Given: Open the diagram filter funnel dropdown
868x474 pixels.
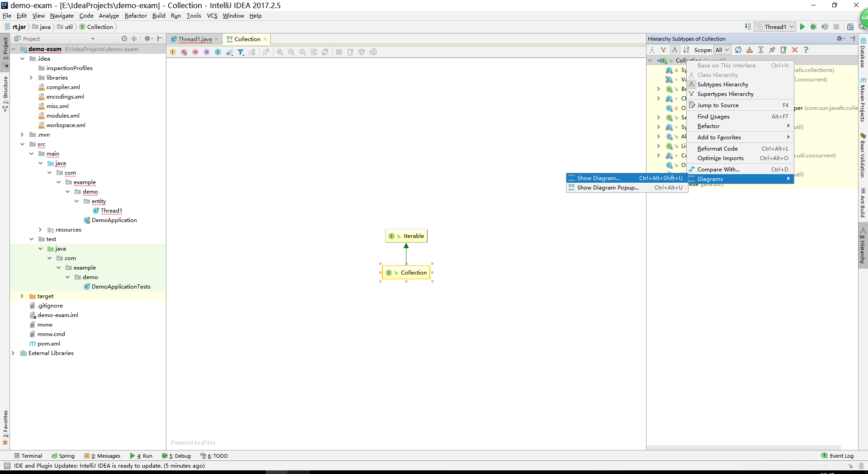Looking at the screenshot, I should [x=241, y=52].
